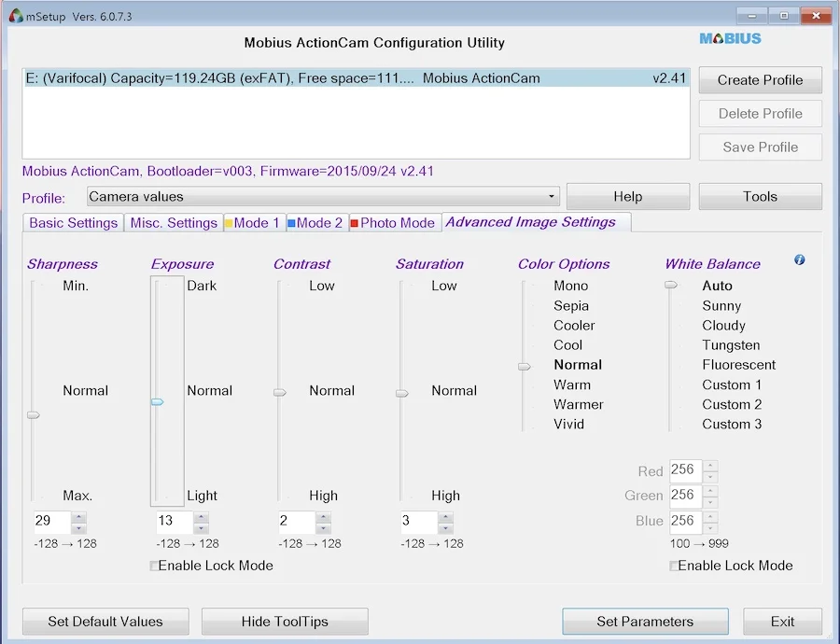Switch to Basic Settings tab

point(74,223)
